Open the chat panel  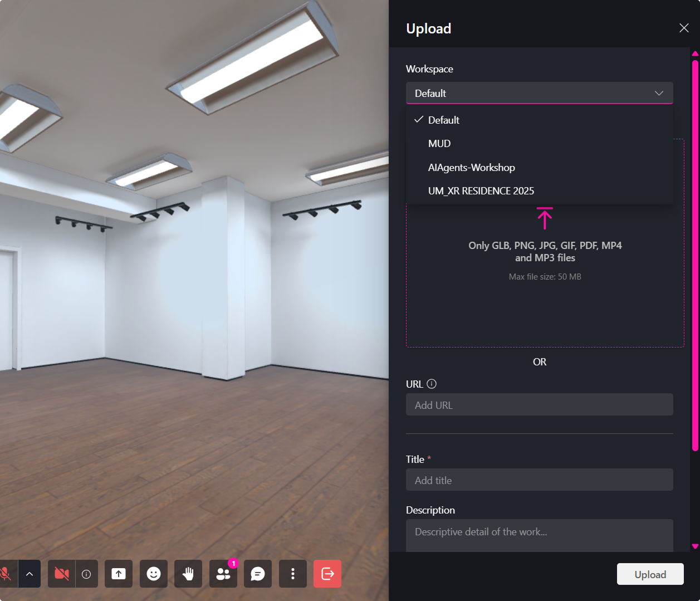pyautogui.click(x=258, y=574)
